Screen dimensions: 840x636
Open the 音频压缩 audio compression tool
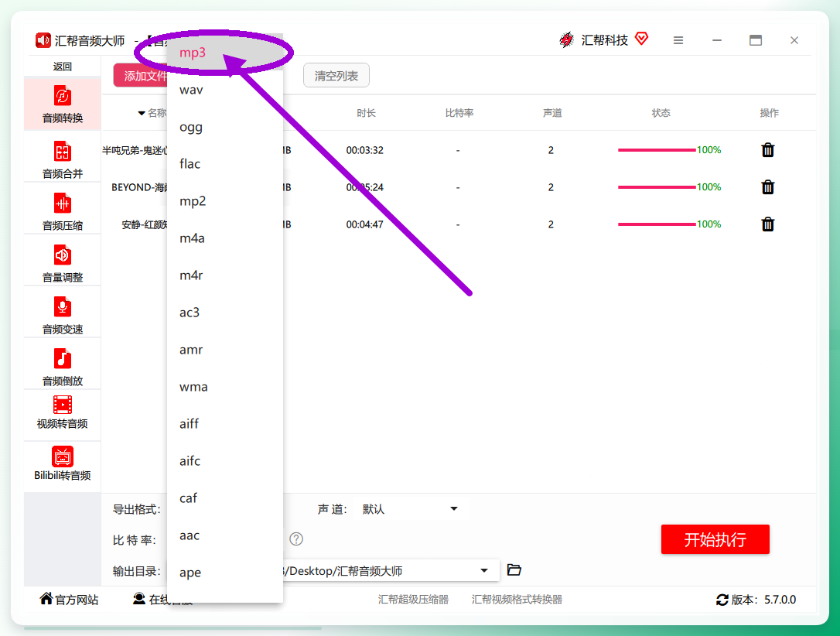62,211
